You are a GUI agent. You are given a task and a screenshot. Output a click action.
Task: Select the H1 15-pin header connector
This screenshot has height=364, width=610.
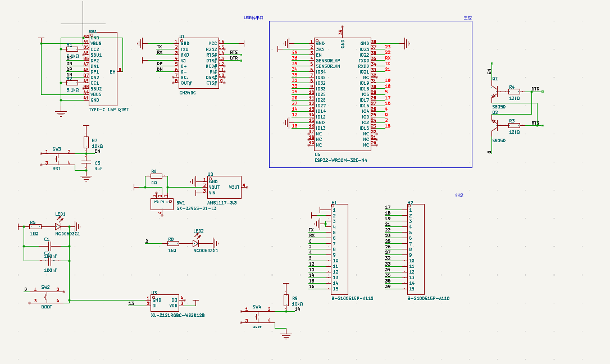[339, 249]
